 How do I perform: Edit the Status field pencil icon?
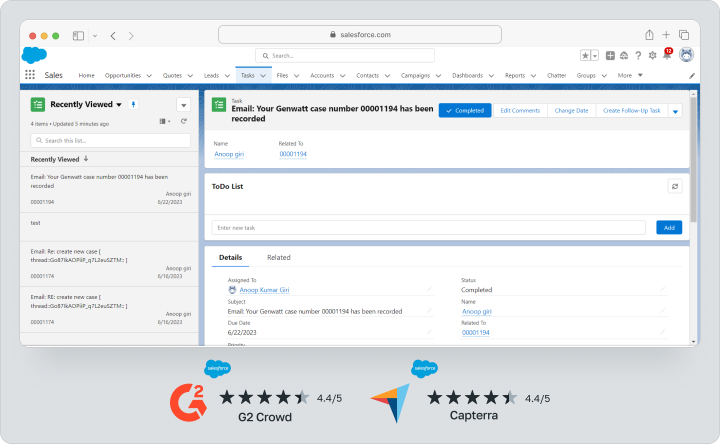[662, 289]
